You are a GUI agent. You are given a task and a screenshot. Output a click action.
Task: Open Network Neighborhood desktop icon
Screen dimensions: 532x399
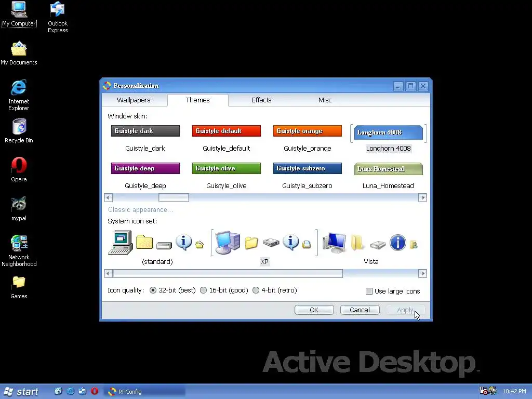[x=19, y=251]
